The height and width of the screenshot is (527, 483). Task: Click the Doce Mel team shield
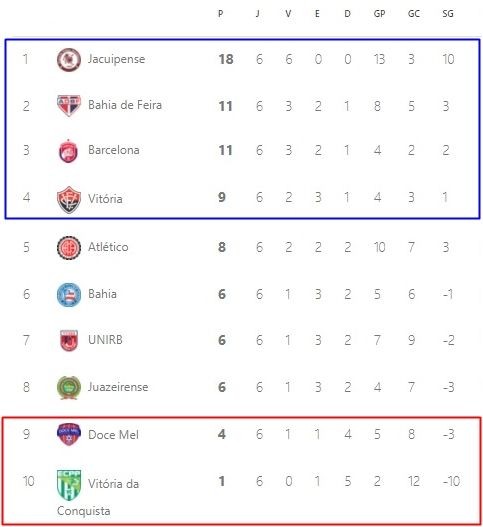click(x=69, y=434)
